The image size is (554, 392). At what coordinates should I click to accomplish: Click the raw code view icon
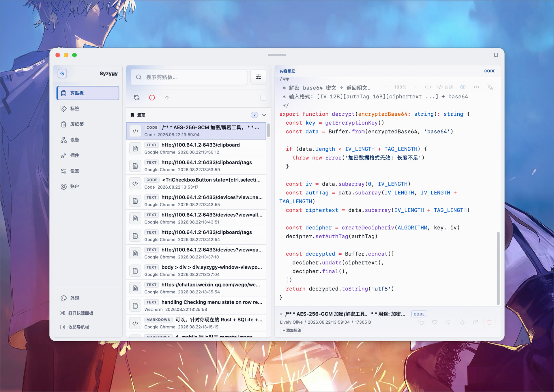[476, 87]
